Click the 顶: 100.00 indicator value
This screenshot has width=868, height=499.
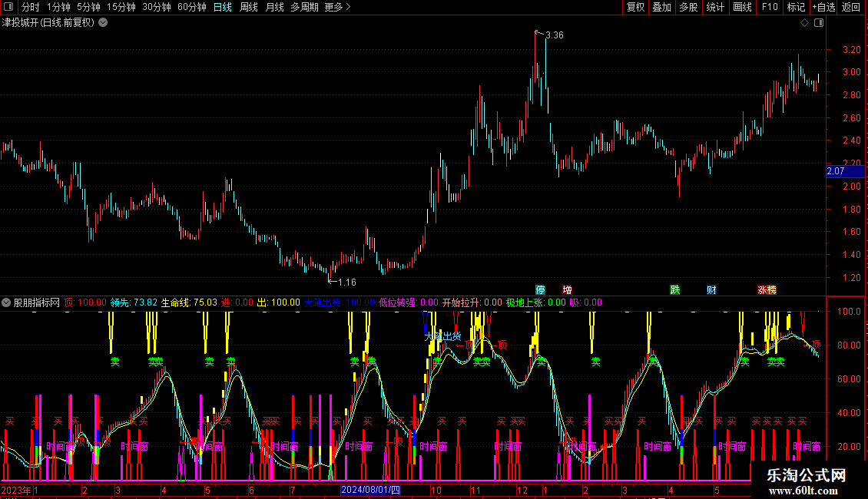tap(84, 302)
